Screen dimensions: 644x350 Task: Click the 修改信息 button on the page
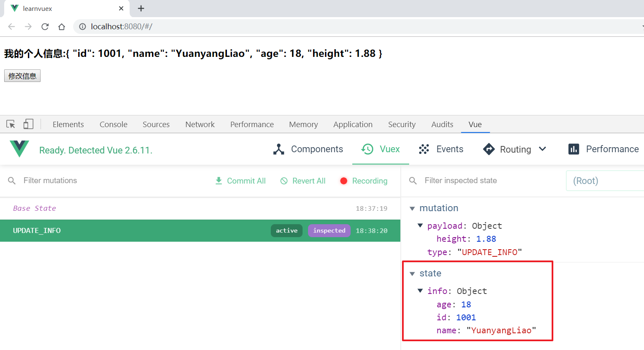(22, 76)
